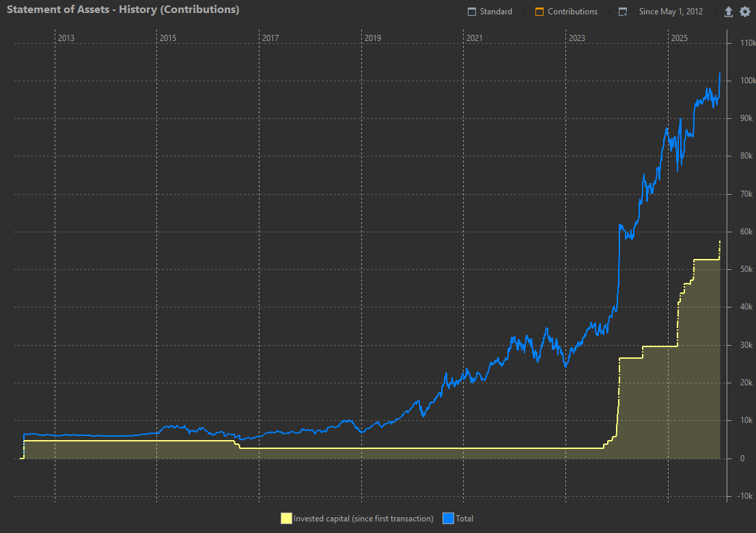756x533 pixels.
Task: Select the Invested capital (since first transaction) legend label
Action: (x=363, y=519)
